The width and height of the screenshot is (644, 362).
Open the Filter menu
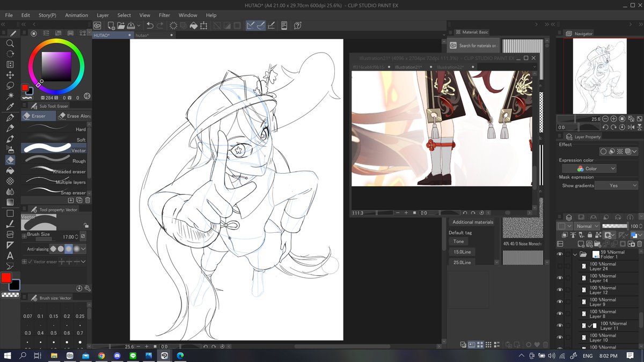click(164, 15)
